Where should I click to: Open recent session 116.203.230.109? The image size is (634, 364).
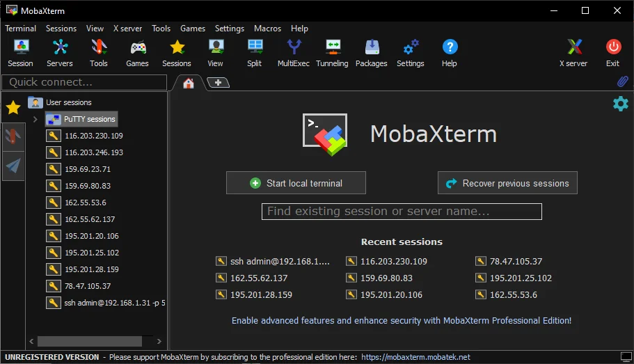tap(386, 261)
